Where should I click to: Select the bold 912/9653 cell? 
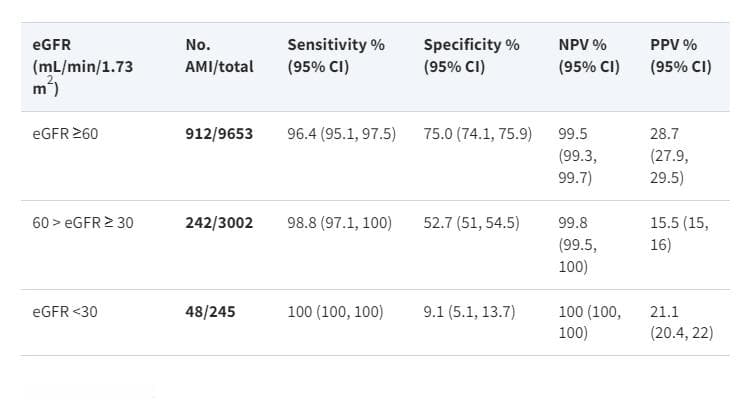(219, 134)
